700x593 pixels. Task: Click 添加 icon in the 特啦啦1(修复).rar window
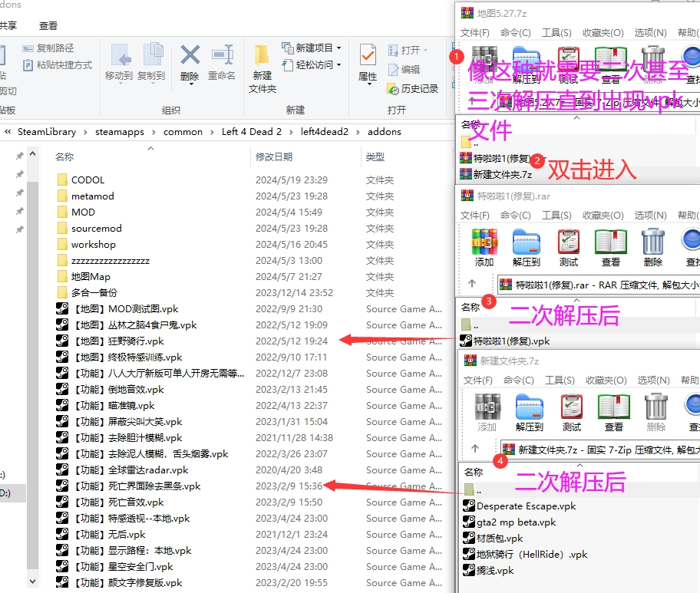tap(484, 247)
